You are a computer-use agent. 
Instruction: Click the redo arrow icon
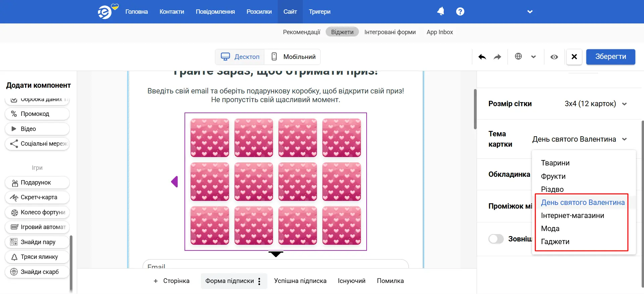497,57
